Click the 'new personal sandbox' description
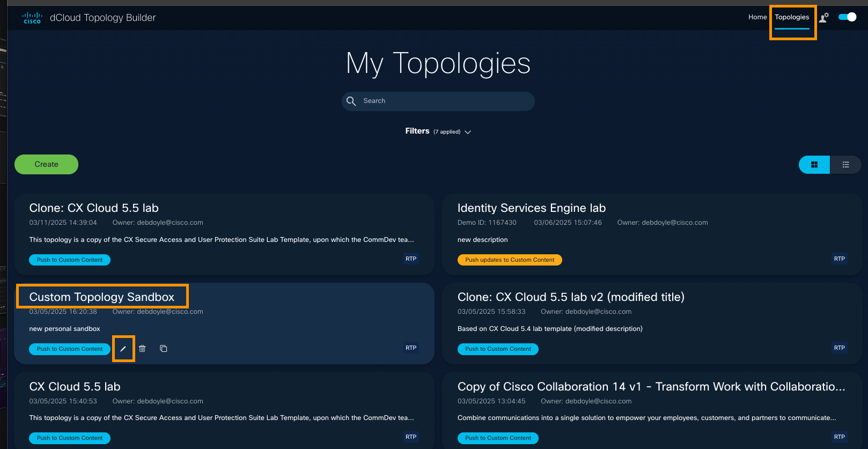868x449 pixels. click(64, 329)
